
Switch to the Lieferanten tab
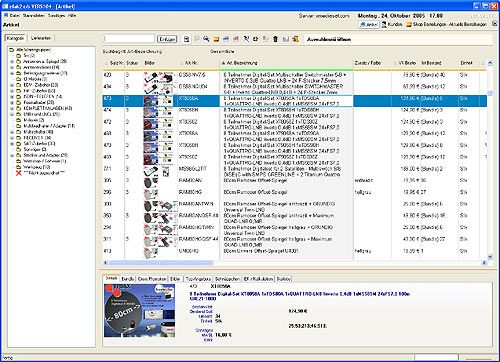point(41,38)
